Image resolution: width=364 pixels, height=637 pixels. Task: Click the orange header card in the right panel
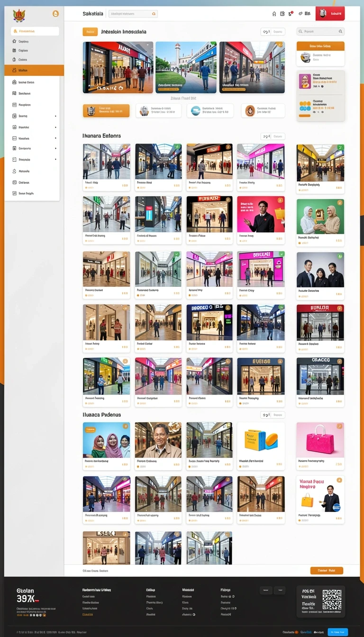coord(320,46)
